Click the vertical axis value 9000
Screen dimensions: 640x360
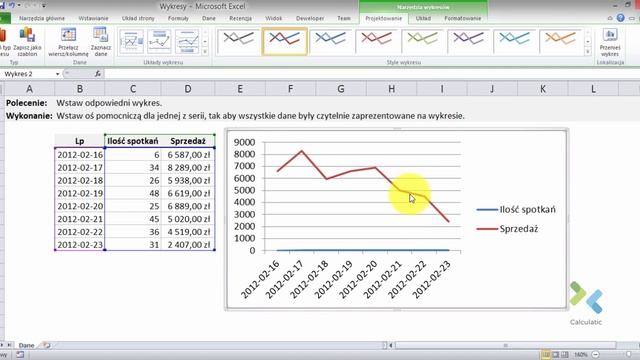coord(244,142)
